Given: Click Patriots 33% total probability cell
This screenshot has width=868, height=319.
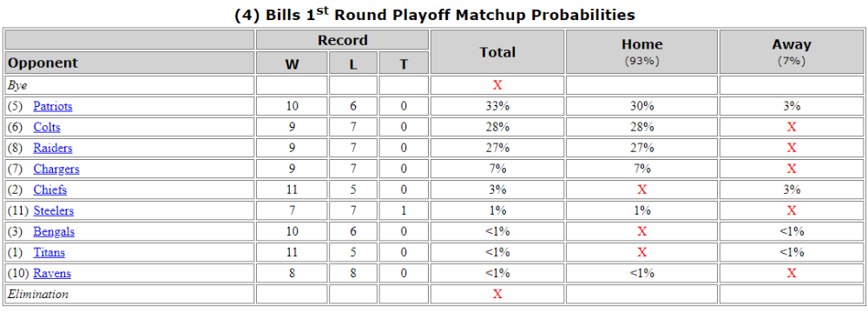Looking at the screenshot, I should click(497, 106).
